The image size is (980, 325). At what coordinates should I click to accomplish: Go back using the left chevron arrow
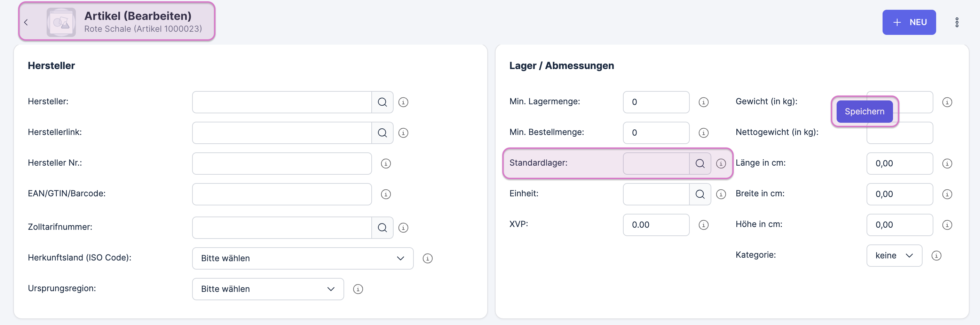26,22
